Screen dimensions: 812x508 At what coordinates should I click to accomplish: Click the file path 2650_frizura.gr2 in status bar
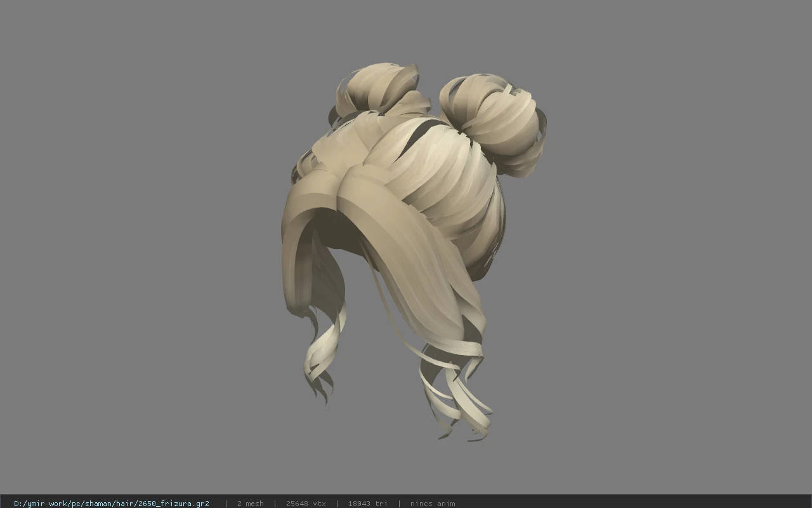coord(112,504)
